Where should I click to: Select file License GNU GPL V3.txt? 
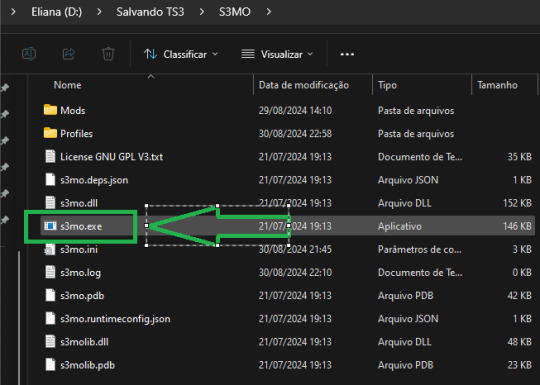[112, 157]
